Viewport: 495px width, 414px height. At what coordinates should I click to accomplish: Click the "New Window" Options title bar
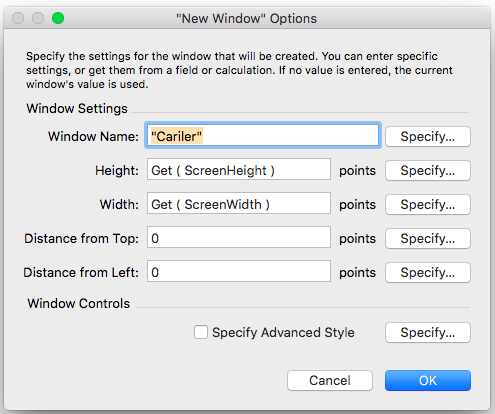click(x=247, y=18)
